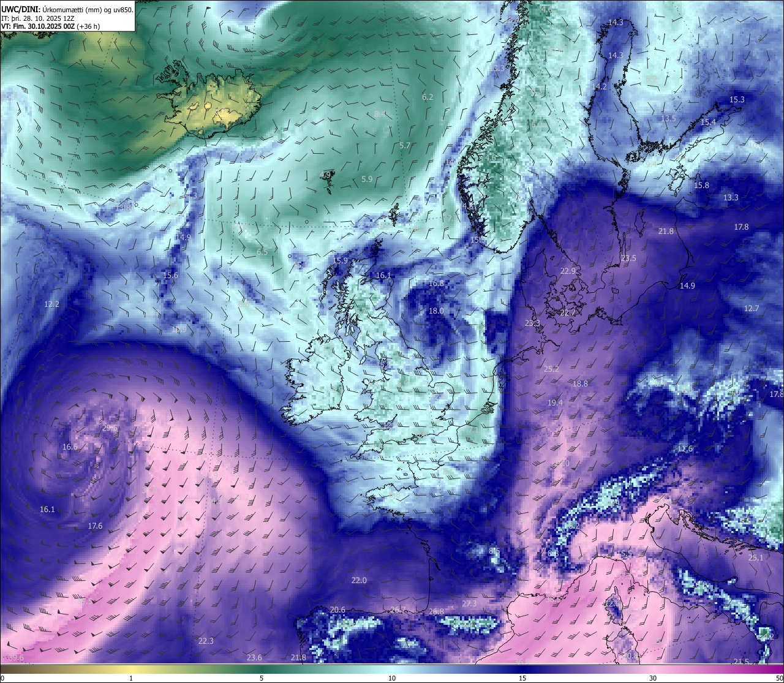Click the 39.6 value label

coord(16,657)
